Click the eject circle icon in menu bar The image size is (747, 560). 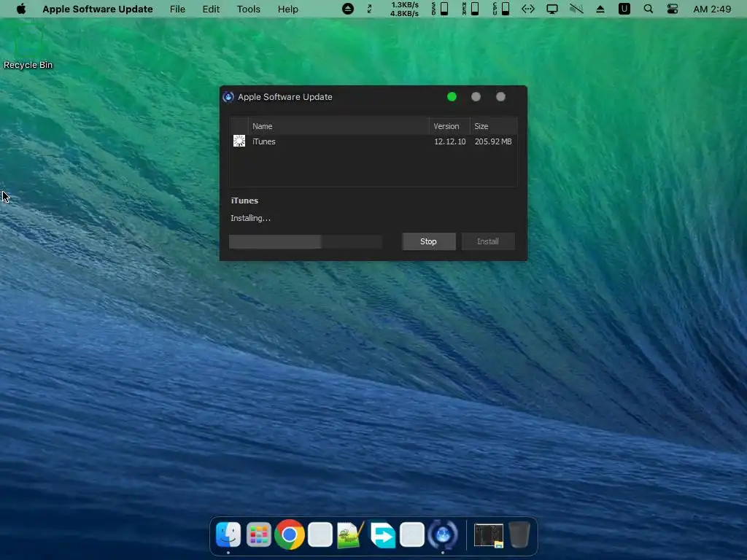point(348,9)
